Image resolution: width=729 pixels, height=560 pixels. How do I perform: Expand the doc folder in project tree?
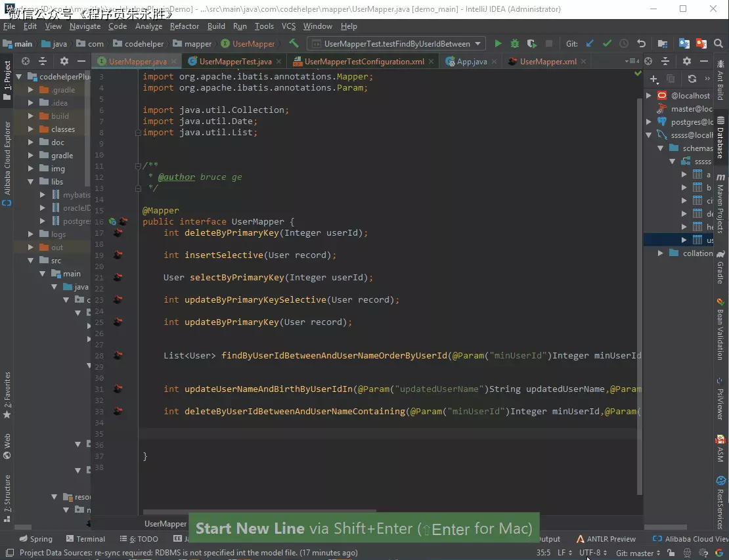[x=31, y=142]
